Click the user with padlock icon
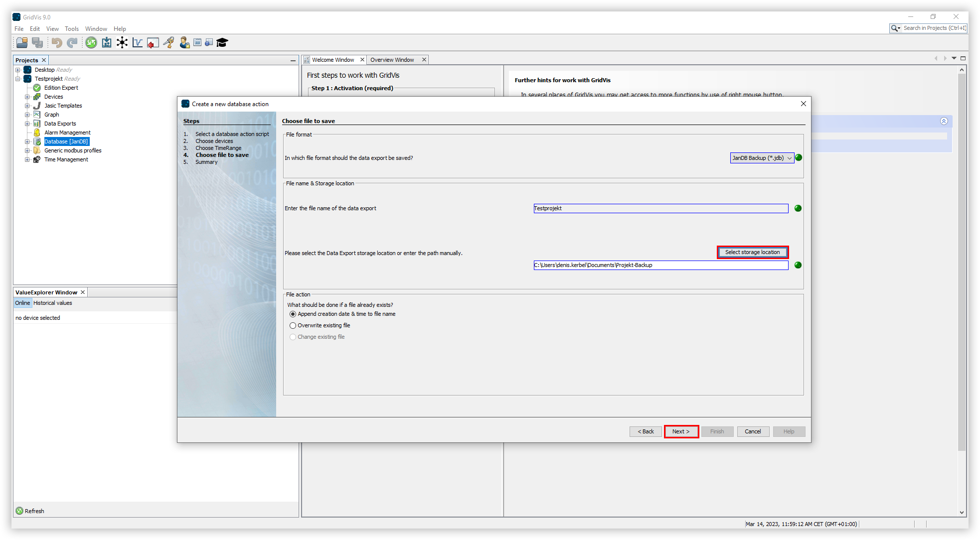This screenshot has height=540, width=980. pos(184,43)
